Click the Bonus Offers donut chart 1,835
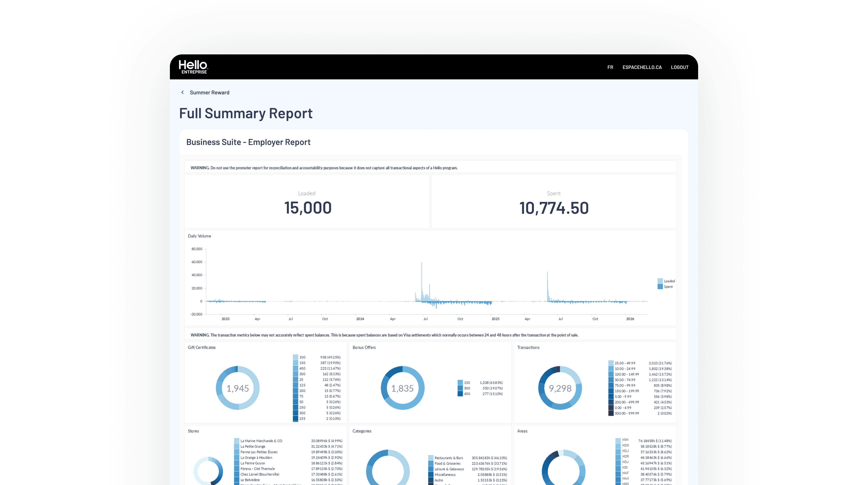The image size is (868, 485). pyautogui.click(x=402, y=388)
